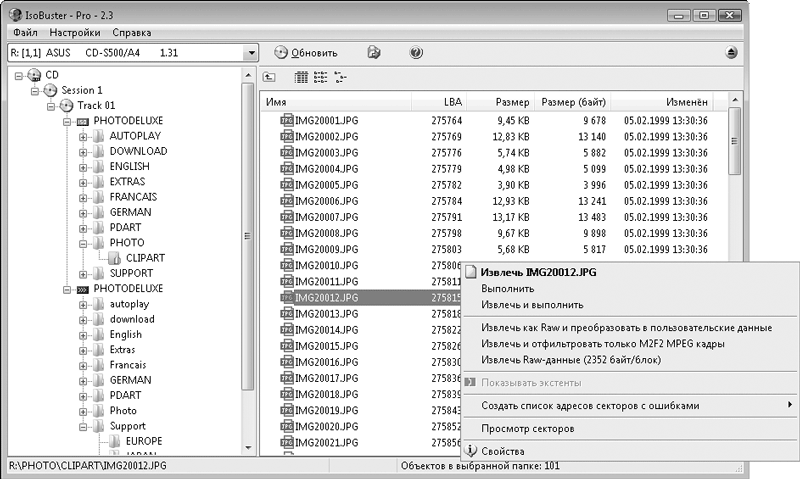
Task: Click the file list vertical scrollbar thumb
Action: click(734, 141)
